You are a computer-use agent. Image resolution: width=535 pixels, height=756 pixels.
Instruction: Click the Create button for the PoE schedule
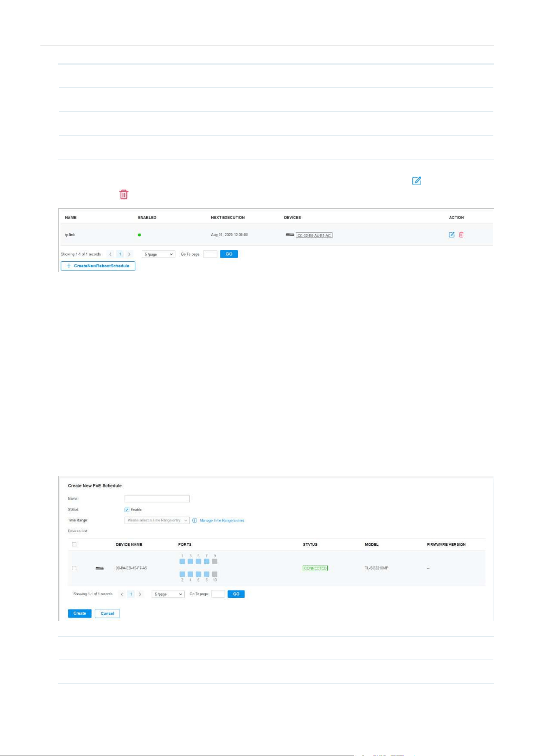click(x=80, y=613)
